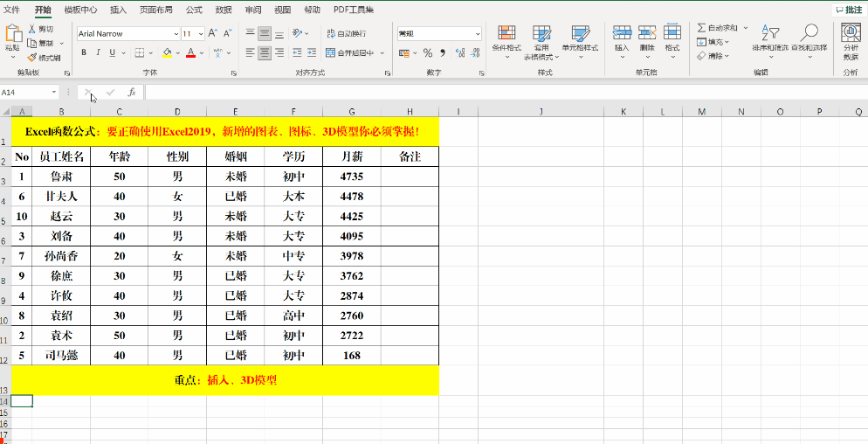Open the Name Box dropdown arrow

click(x=53, y=92)
